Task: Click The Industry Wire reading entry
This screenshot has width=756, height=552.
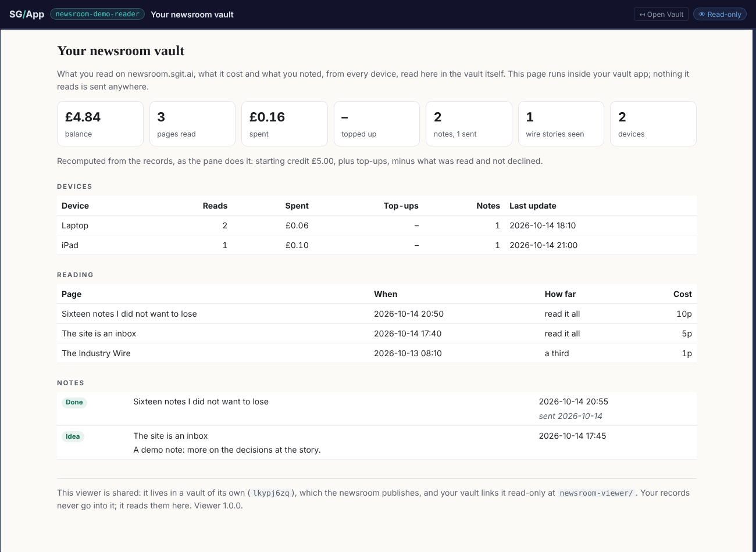Action: 377,353
